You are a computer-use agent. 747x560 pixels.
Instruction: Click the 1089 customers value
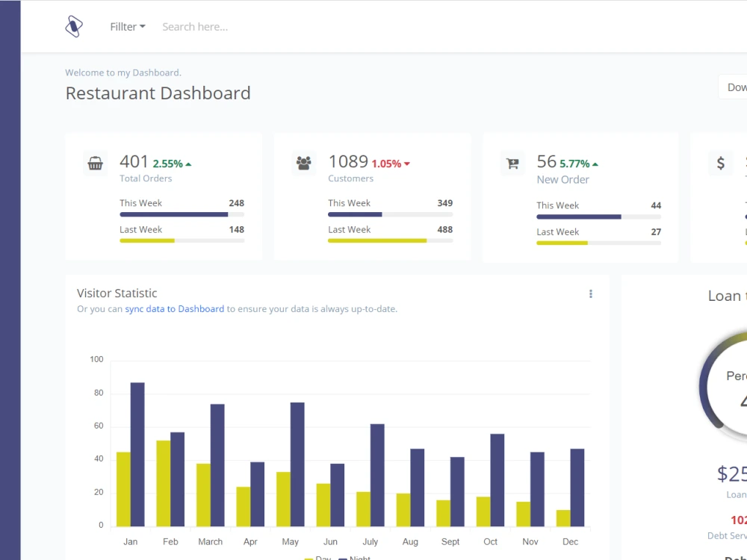click(x=348, y=161)
